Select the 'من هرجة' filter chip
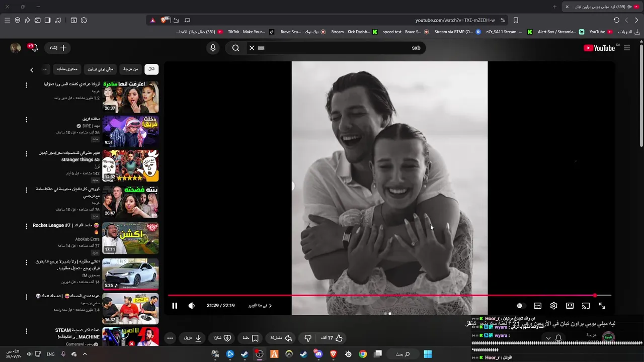Screen dimensions: 644x362 coord(131,69)
